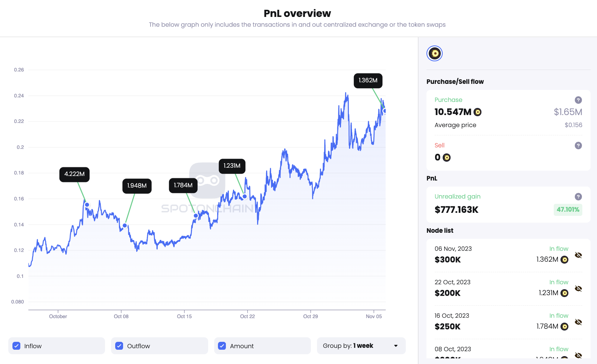
Task: Toggle visibility of the 16 Oct, 2023 node
Action: (x=578, y=322)
